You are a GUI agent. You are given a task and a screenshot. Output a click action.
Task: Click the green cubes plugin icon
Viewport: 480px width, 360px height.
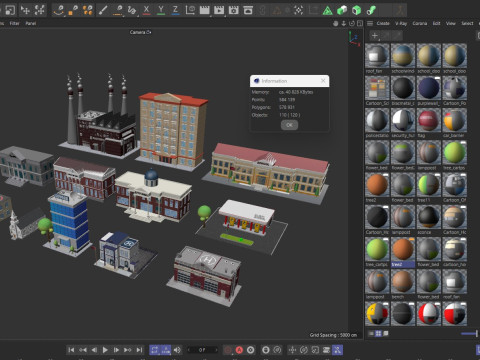coord(342,10)
